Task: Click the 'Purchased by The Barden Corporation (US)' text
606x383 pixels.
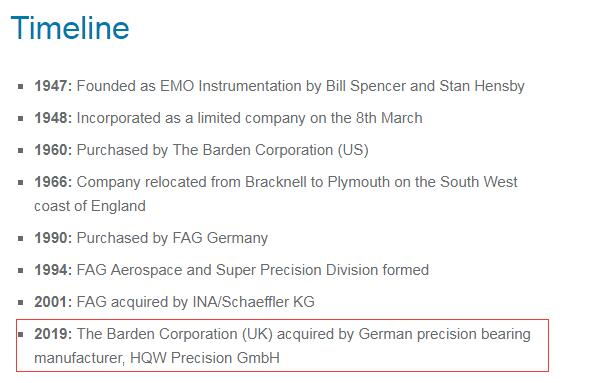Action: pyautogui.click(x=223, y=150)
